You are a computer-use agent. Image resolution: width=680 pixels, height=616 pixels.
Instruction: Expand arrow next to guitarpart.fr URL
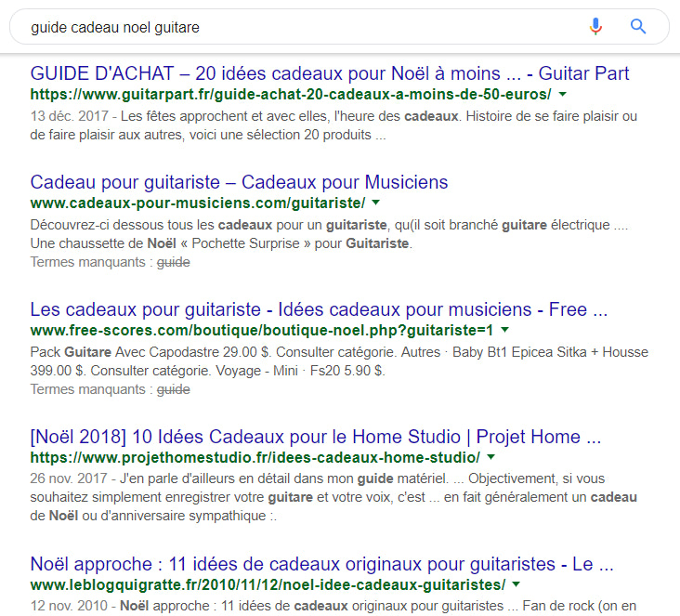click(562, 94)
